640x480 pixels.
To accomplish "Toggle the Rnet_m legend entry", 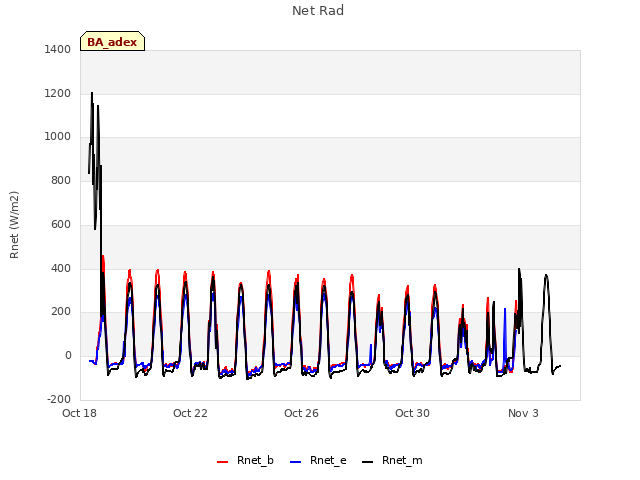I will (x=392, y=461).
